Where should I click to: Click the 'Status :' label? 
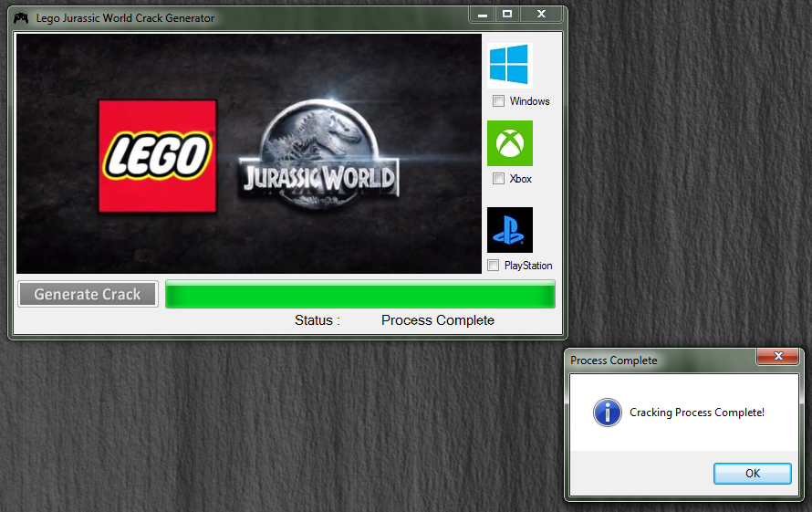point(318,320)
